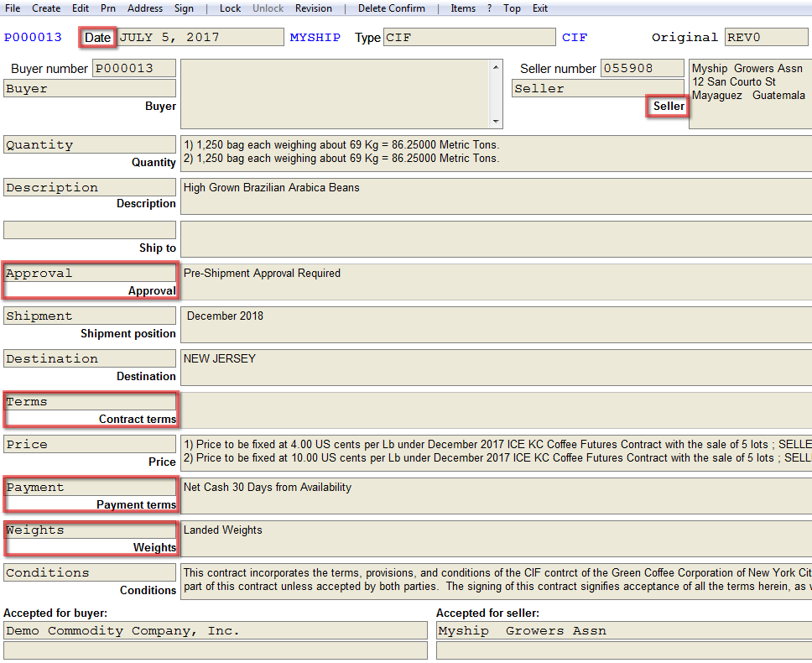Select Lock in the menu bar
The width and height of the screenshot is (812, 663).
(230, 8)
